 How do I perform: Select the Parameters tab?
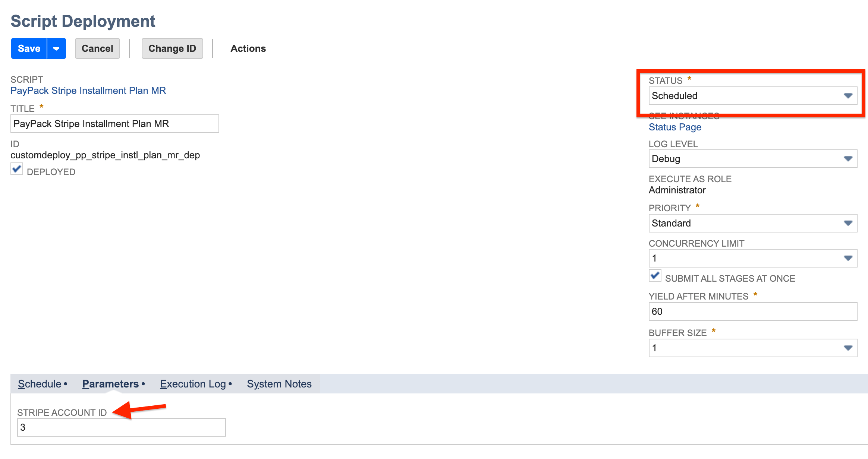point(110,384)
